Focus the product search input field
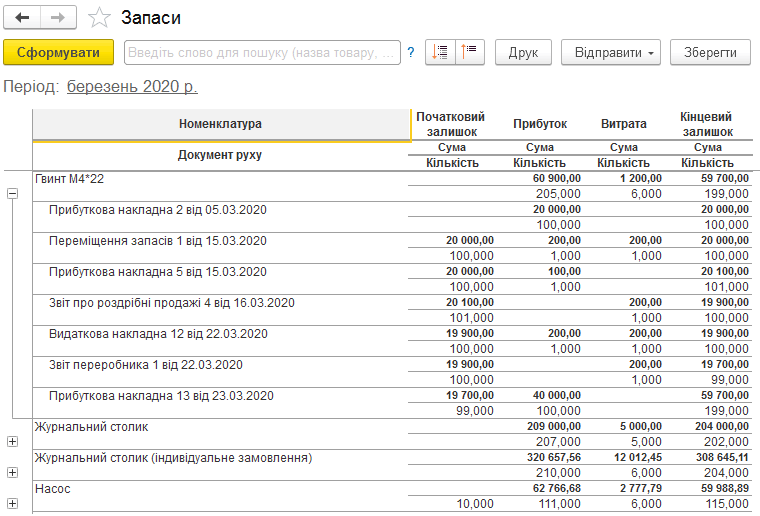Screen dimensions: 760x516 [x=262, y=52]
